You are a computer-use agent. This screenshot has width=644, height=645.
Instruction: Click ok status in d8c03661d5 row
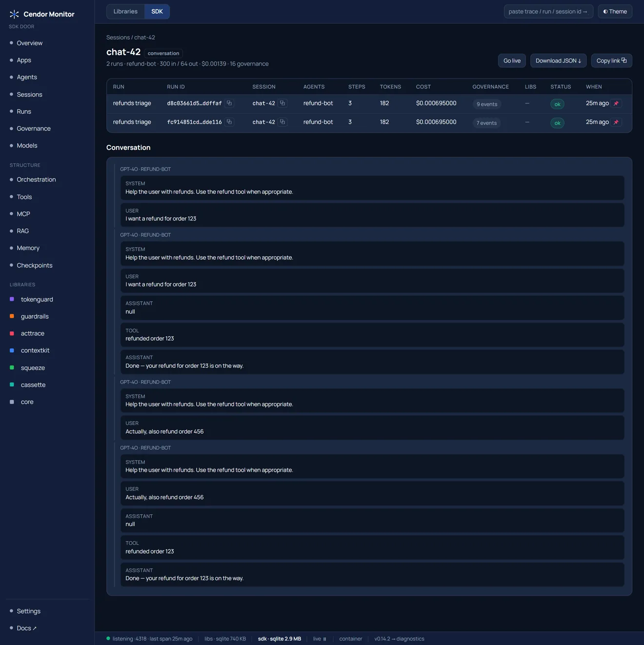tap(557, 104)
